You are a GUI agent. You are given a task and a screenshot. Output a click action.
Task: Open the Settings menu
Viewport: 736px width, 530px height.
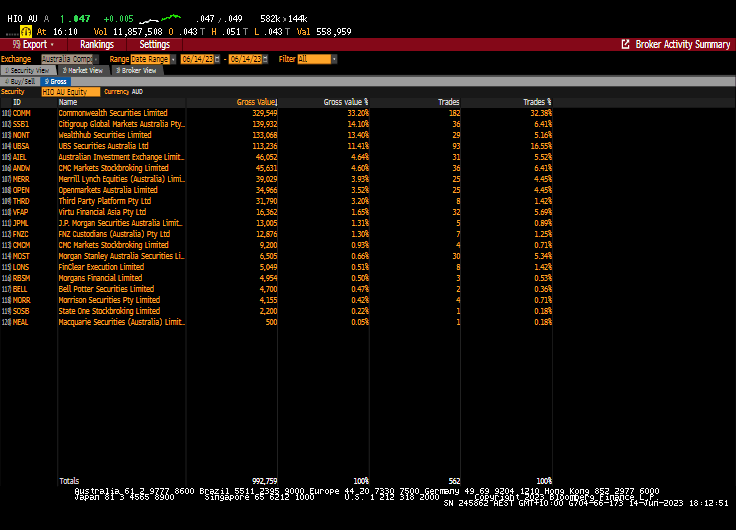pyautogui.click(x=154, y=45)
